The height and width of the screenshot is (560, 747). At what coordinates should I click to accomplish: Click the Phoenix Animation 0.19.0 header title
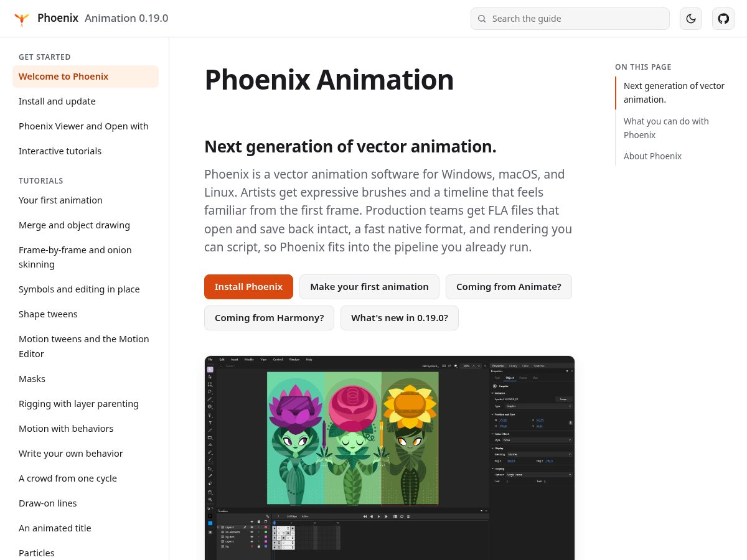[103, 18]
